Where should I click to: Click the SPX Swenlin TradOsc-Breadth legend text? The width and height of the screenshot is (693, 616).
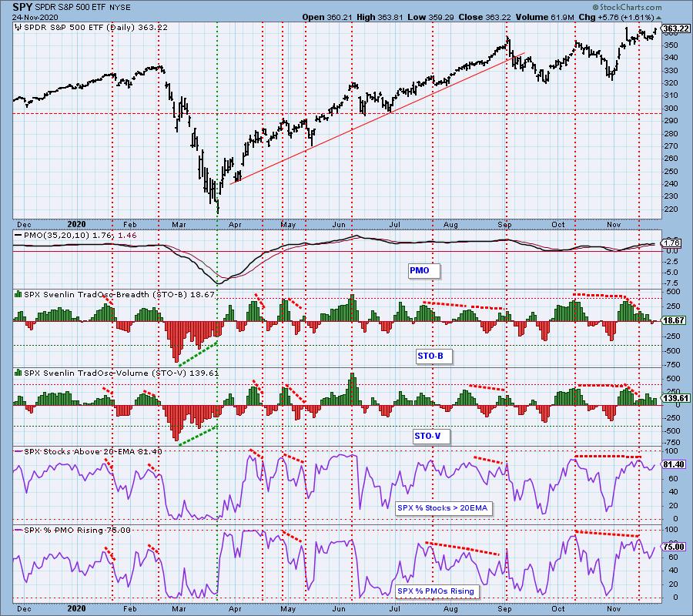(120, 294)
